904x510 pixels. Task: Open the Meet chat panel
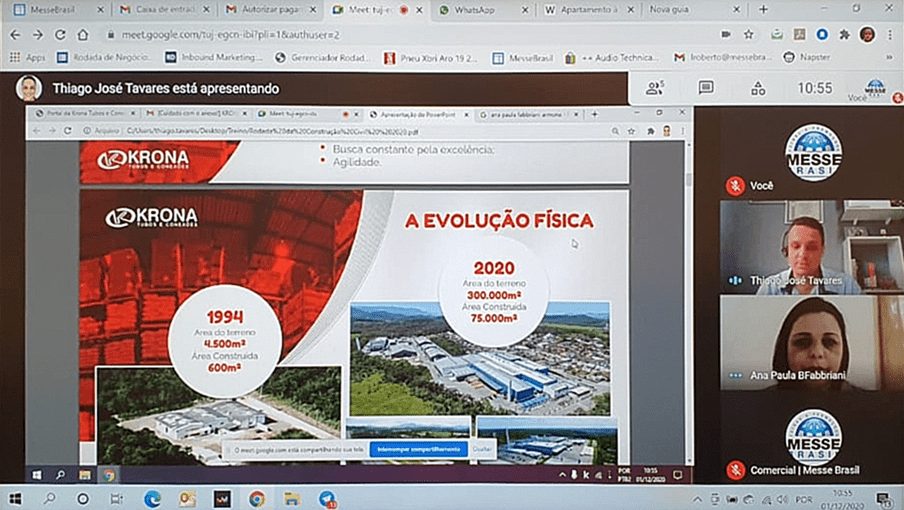click(x=706, y=88)
